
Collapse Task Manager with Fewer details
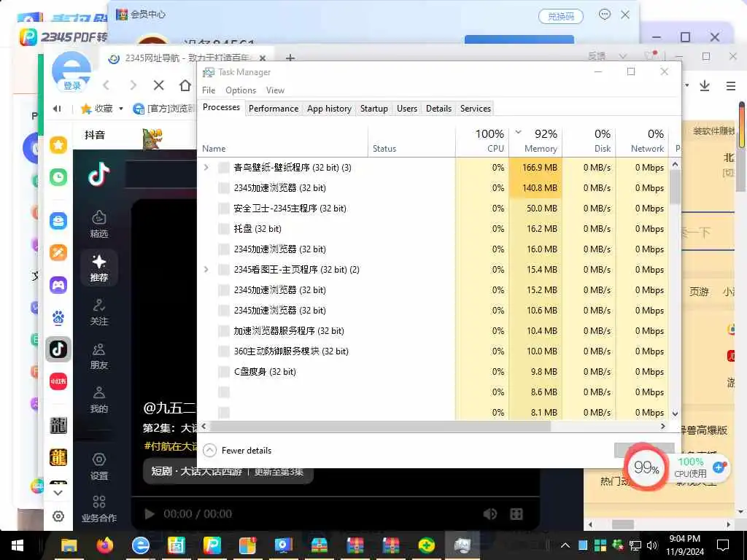point(237,450)
